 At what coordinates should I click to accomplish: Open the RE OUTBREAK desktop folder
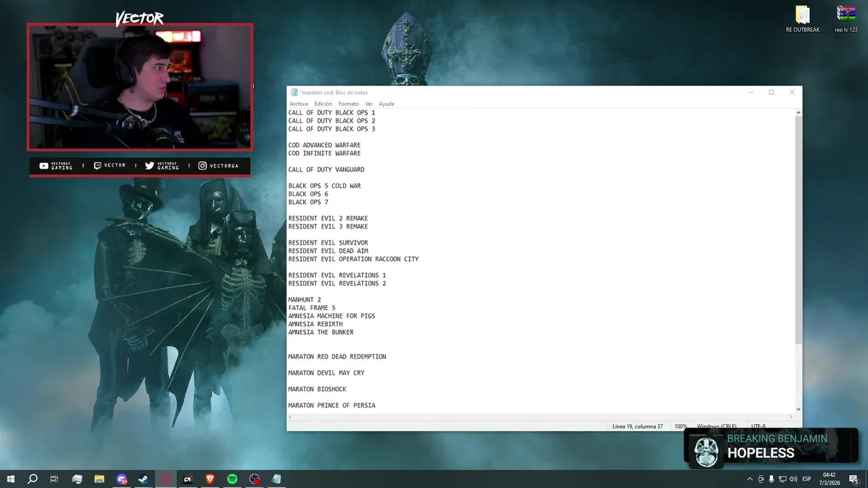click(803, 19)
